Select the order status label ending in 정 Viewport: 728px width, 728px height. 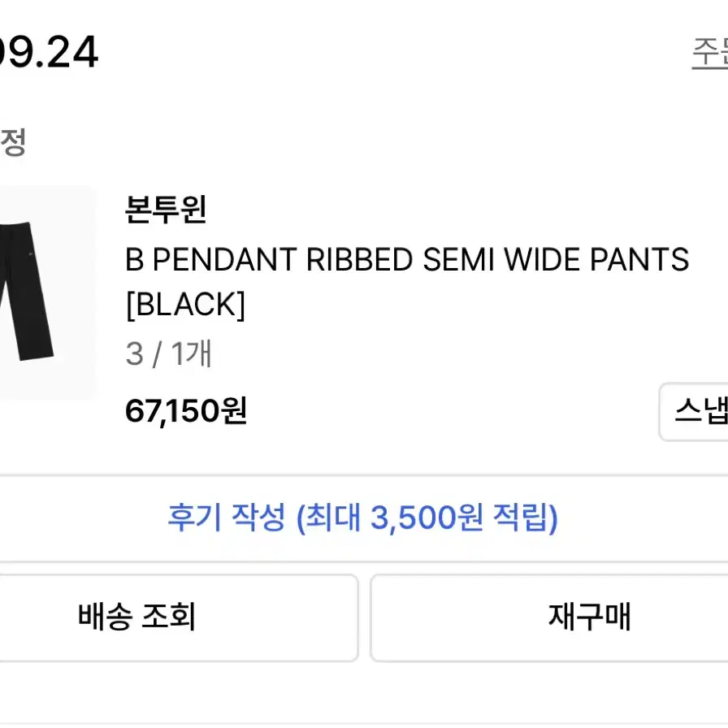12,142
